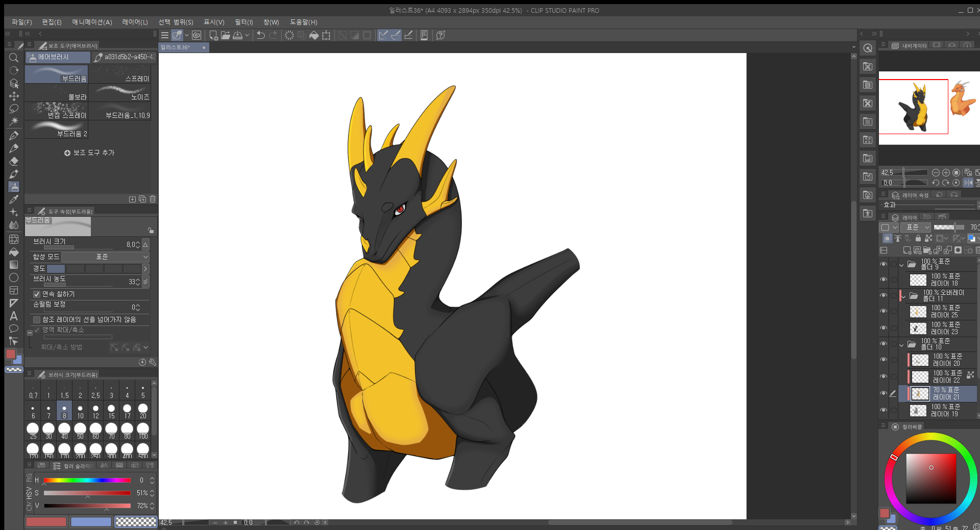This screenshot has width=980, height=530.
Task: Open the Material search icon at top of right dock
Action: [x=868, y=48]
